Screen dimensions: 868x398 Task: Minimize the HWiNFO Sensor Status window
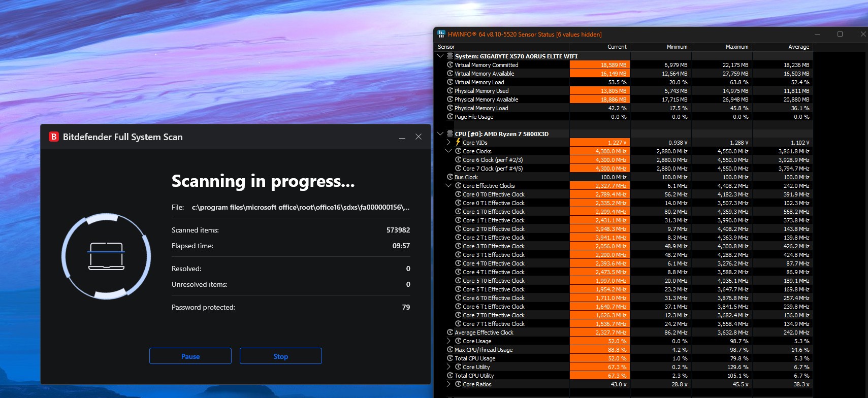[818, 34]
